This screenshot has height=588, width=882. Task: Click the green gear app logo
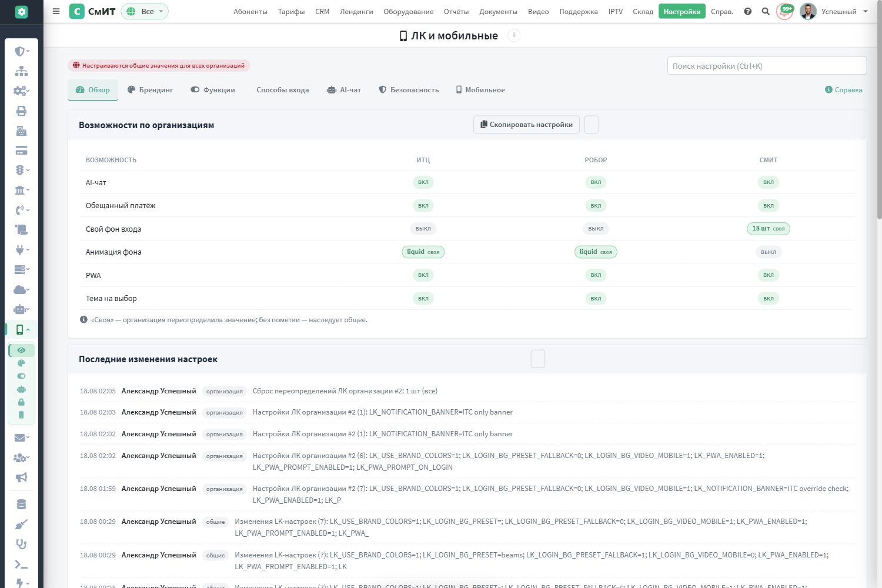[x=21, y=12]
